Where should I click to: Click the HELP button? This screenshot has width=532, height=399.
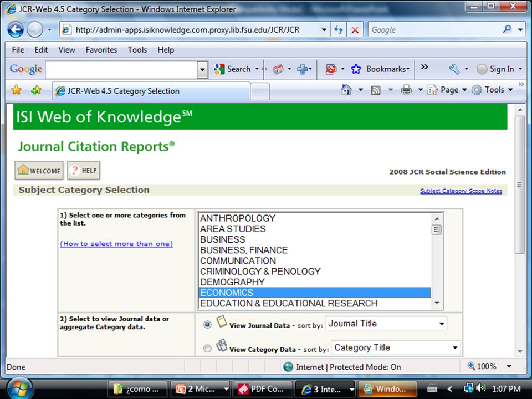pyautogui.click(x=84, y=170)
